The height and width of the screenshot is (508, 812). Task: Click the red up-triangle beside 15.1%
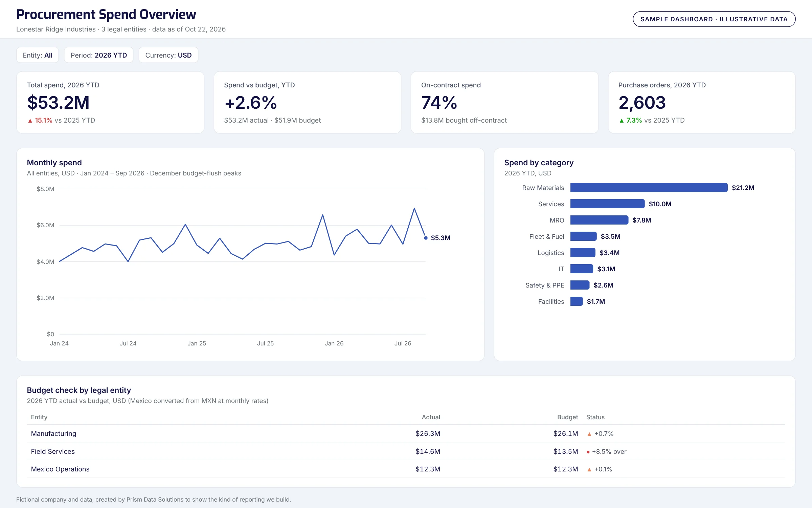30,121
